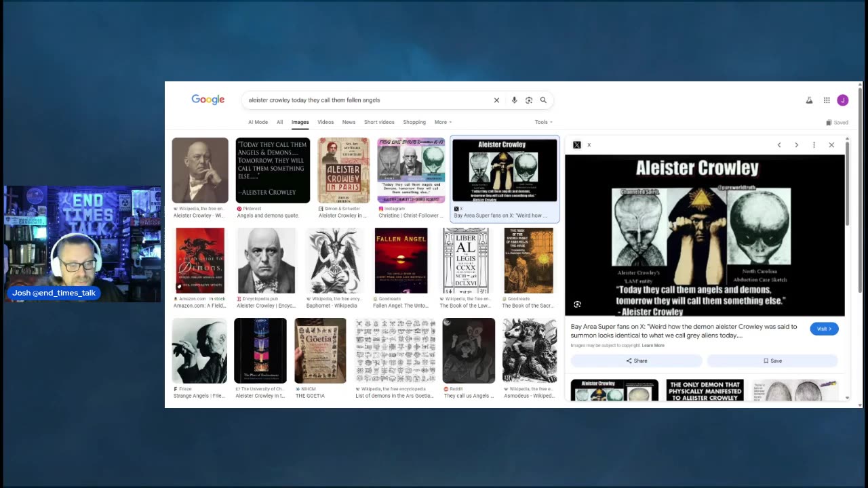Open University of Chicago Crowley thumbnail
The image size is (868, 488).
point(260,350)
